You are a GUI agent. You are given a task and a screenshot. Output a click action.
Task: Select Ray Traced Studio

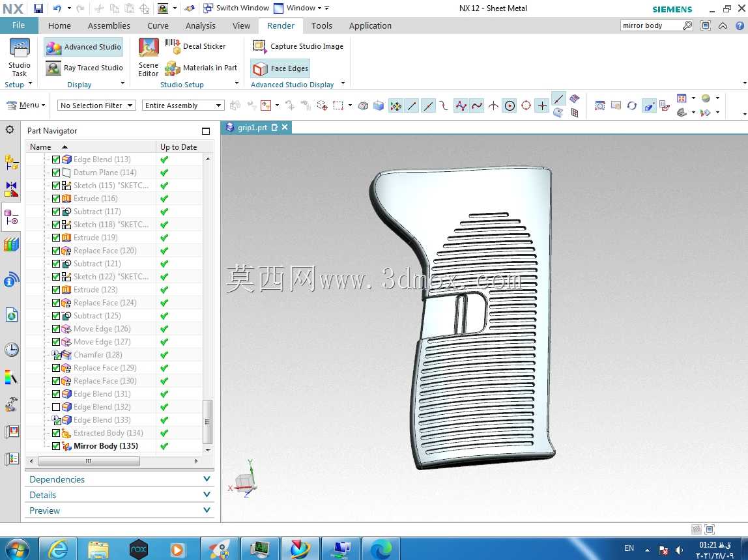point(85,68)
